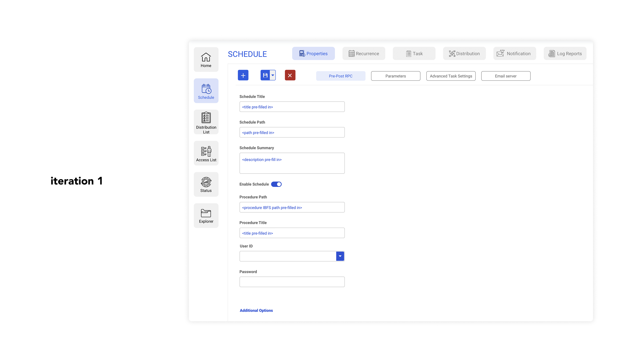The width and height of the screenshot is (644, 362).
Task: Open the Access List sidebar icon
Action: click(x=206, y=153)
